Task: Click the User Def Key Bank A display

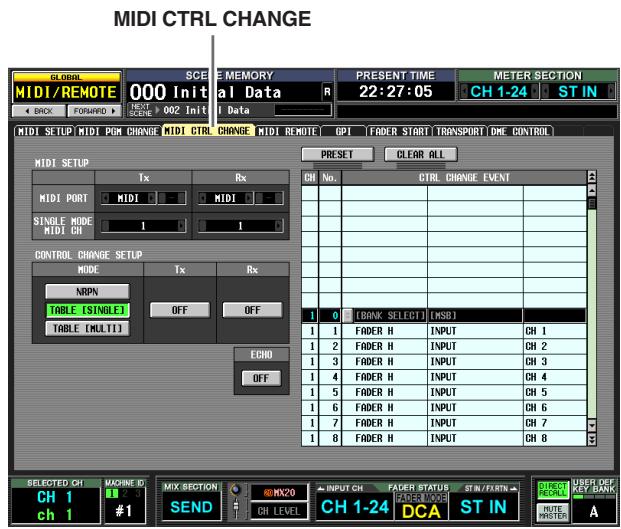Action: pyautogui.click(x=593, y=512)
